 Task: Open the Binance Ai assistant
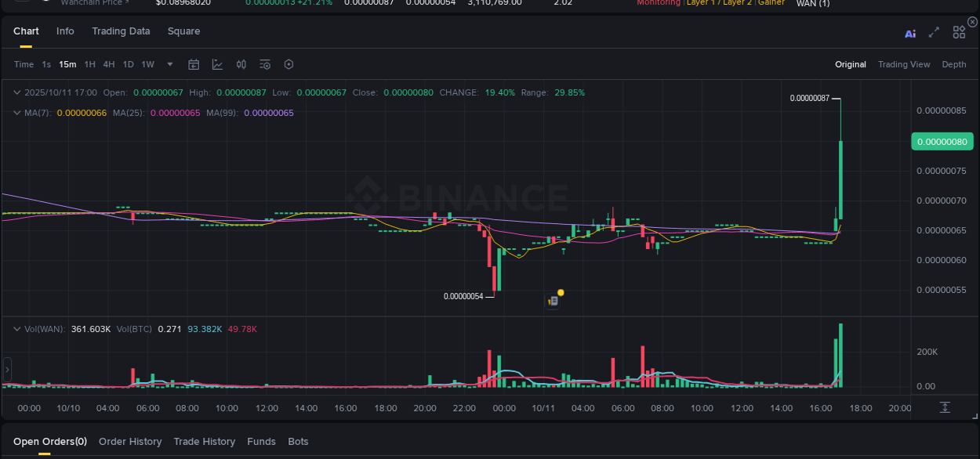[x=910, y=33]
